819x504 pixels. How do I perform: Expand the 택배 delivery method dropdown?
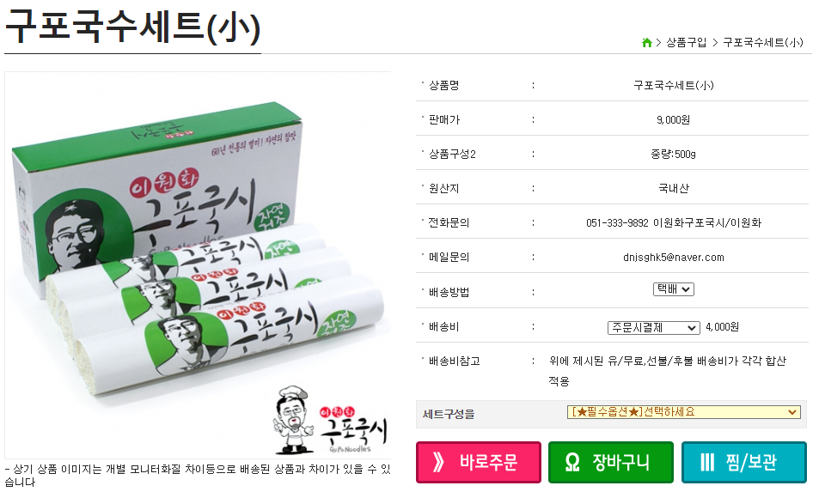click(x=673, y=289)
